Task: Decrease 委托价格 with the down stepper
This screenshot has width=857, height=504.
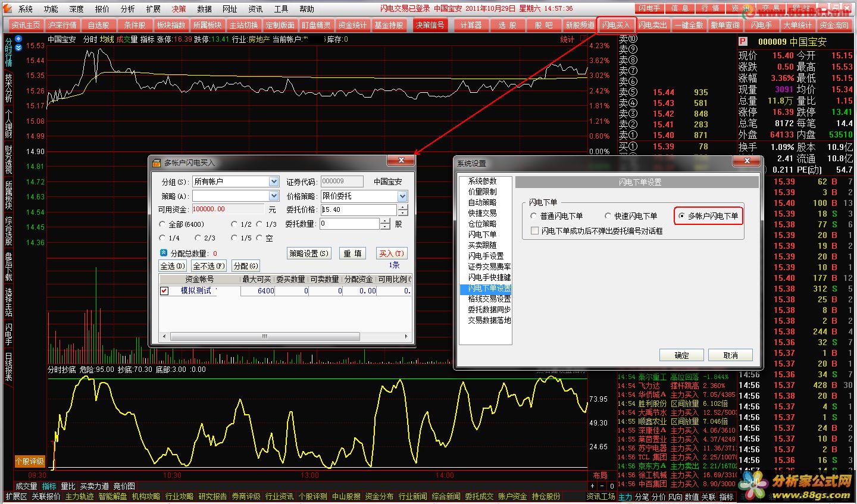Action: (x=403, y=212)
